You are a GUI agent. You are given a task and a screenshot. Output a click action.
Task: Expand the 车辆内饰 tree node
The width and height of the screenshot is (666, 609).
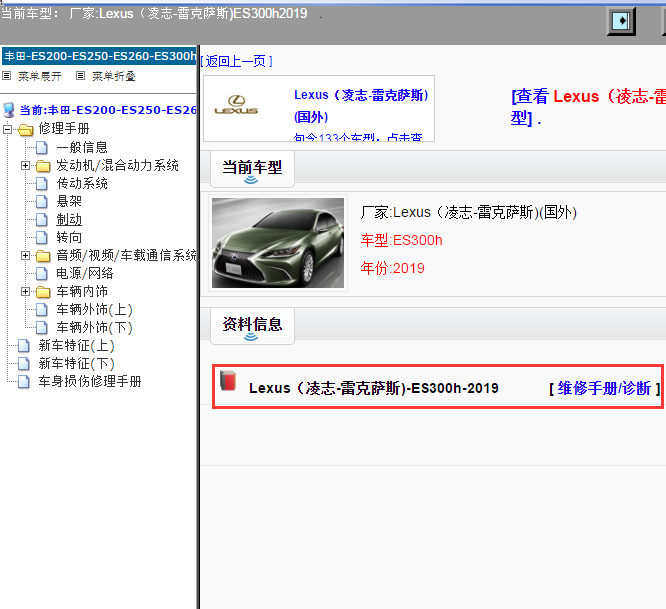pos(25,292)
